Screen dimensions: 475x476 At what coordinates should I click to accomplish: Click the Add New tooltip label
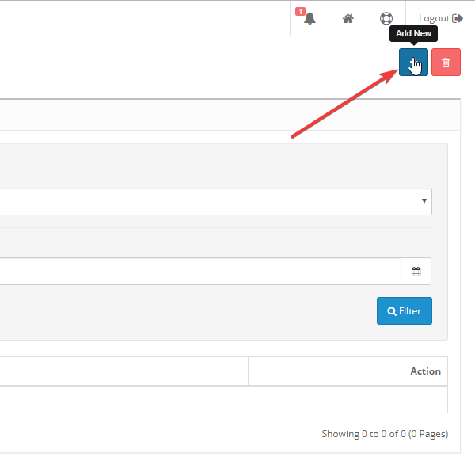pos(413,34)
